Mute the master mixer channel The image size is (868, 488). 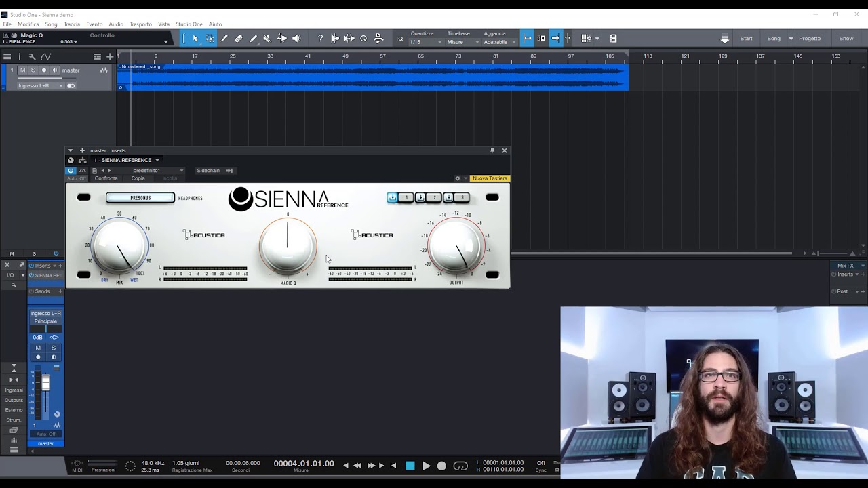pyautogui.click(x=38, y=348)
